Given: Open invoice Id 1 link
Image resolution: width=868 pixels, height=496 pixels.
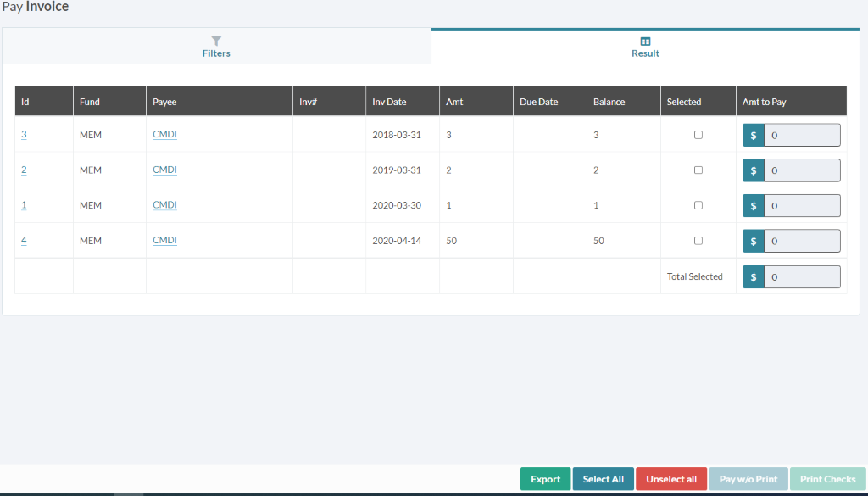Looking at the screenshot, I should pyautogui.click(x=24, y=205).
